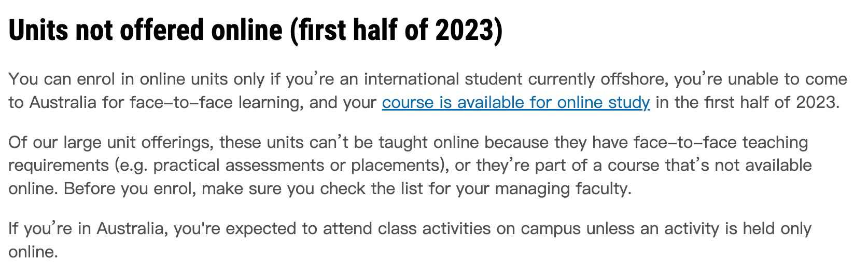Click the words 'to Australia for' in first paragraph
Image resolution: width=868 pixels, height=273 pixels.
(67, 102)
